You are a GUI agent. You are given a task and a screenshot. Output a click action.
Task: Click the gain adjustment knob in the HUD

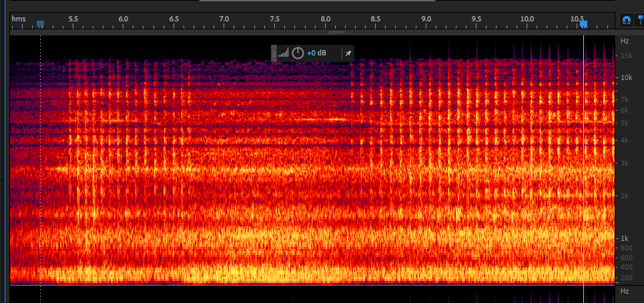point(298,53)
